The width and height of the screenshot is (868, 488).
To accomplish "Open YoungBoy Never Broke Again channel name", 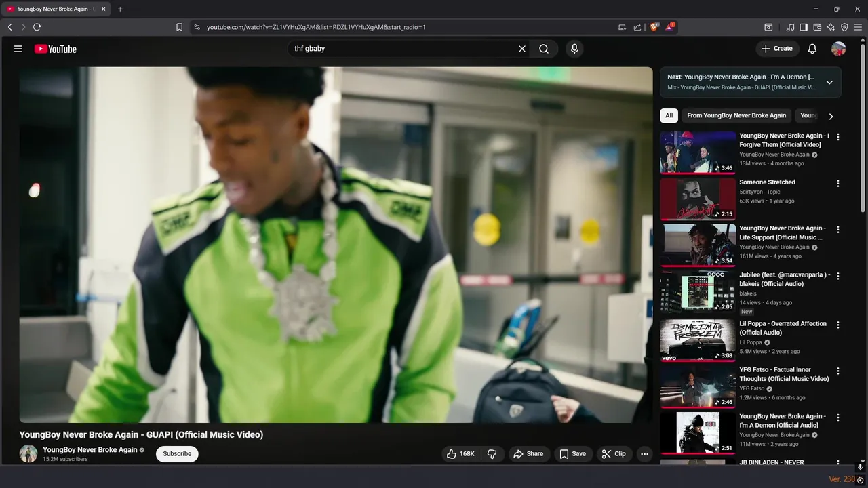I will pyautogui.click(x=90, y=450).
